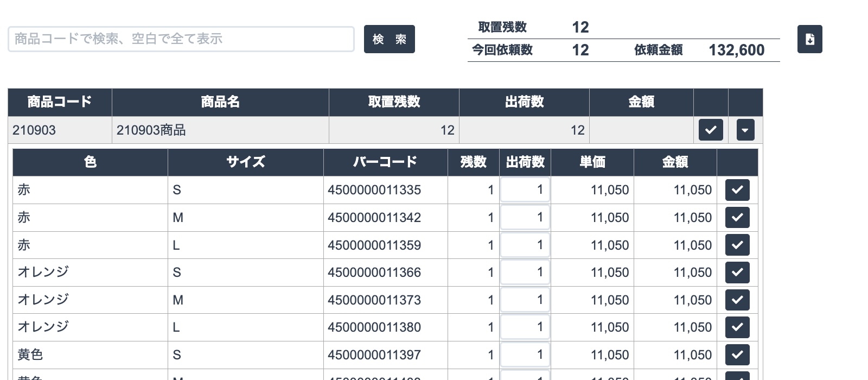The image size is (868, 380).
Task: Focus the 商品コード search input field
Action: pos(181,39)
